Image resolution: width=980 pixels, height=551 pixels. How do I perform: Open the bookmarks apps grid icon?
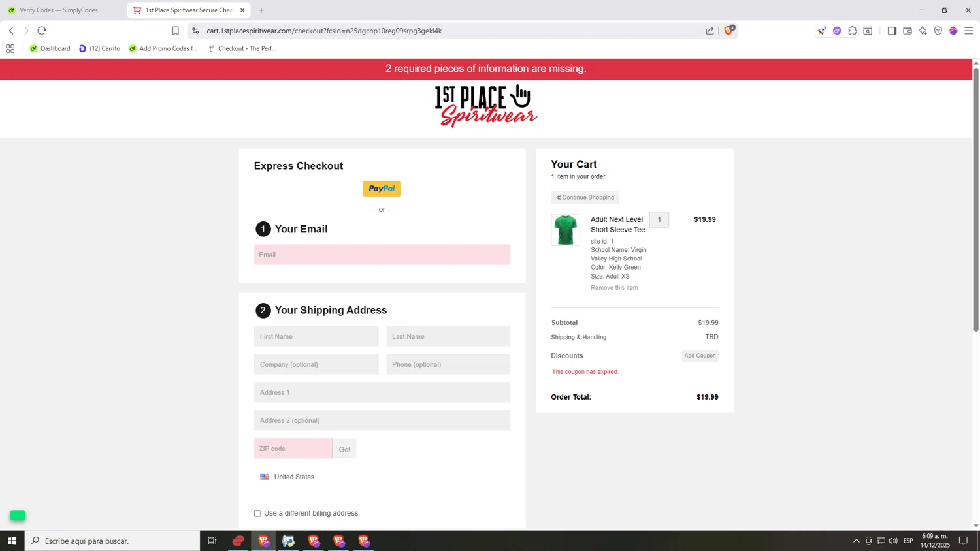click(x=10, y=48)
